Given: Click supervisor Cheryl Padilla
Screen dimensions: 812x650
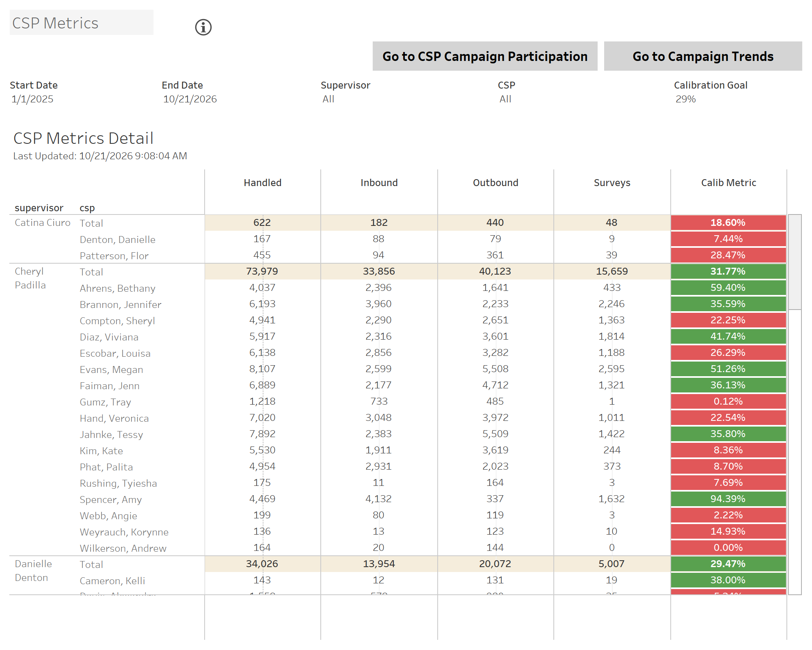Looking at the screenshot, I should pos(30,278).
